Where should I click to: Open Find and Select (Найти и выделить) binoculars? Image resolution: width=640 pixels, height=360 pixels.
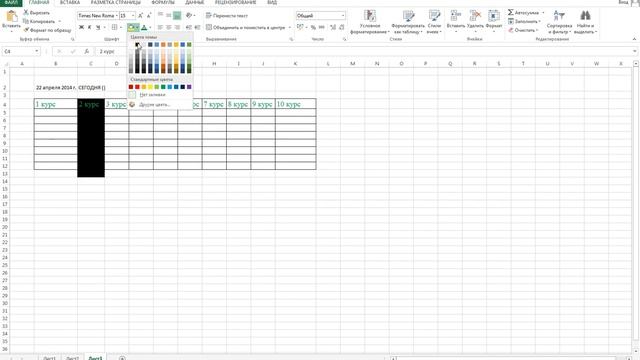(585, 22)
